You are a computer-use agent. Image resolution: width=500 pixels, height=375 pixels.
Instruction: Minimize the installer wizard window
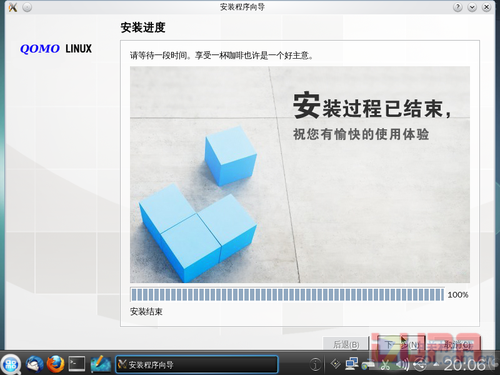472,7
